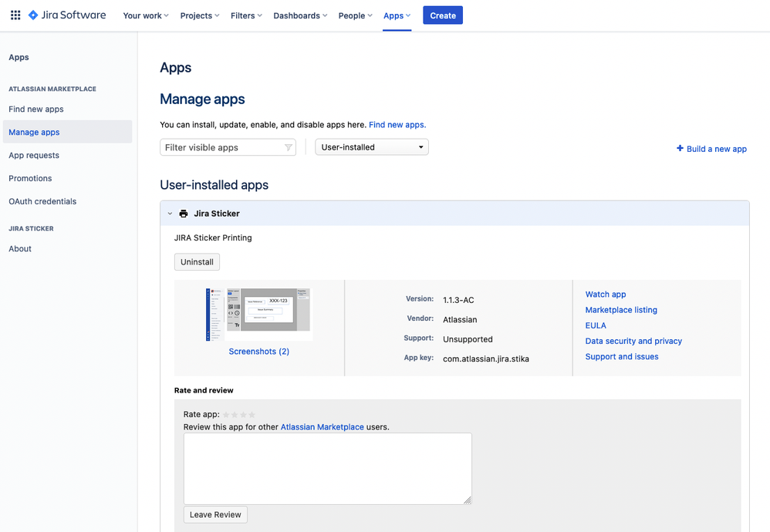Open the Your work menu
The width and height of the screenshot is (770, 532).
coord(146,15)
